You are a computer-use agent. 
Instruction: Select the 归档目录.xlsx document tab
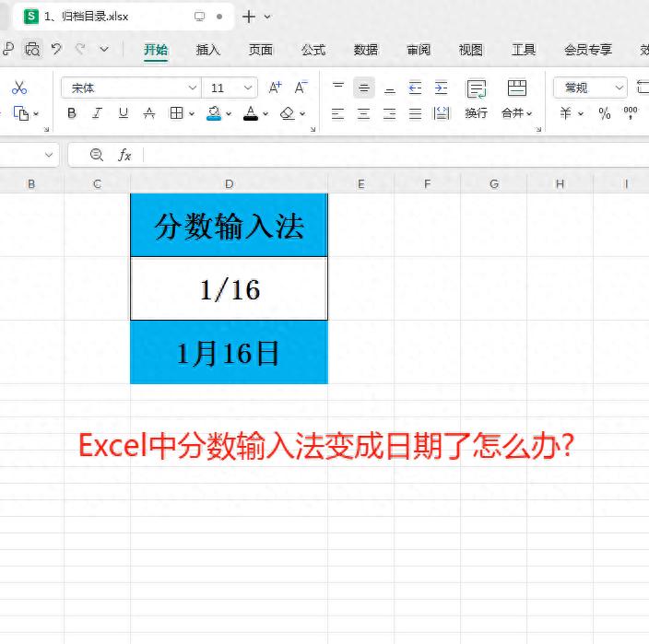pos(124,17)
